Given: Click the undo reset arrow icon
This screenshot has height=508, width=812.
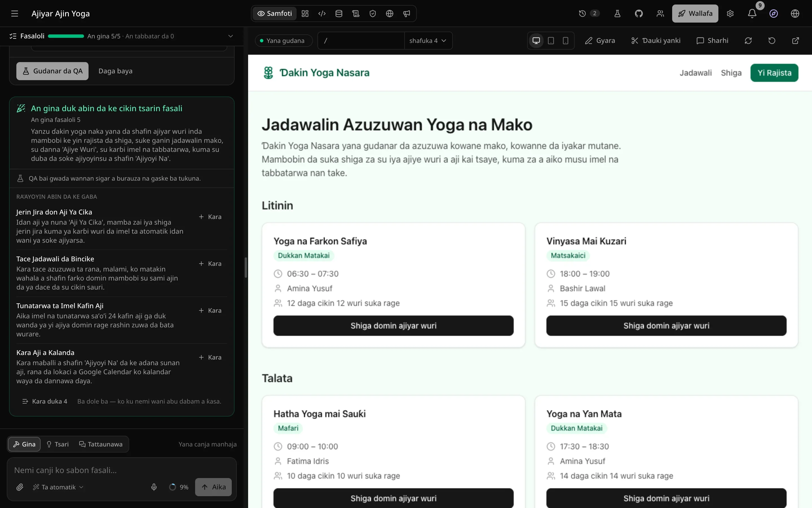Looking at the screenshot, I should click(x=771, y=41).
